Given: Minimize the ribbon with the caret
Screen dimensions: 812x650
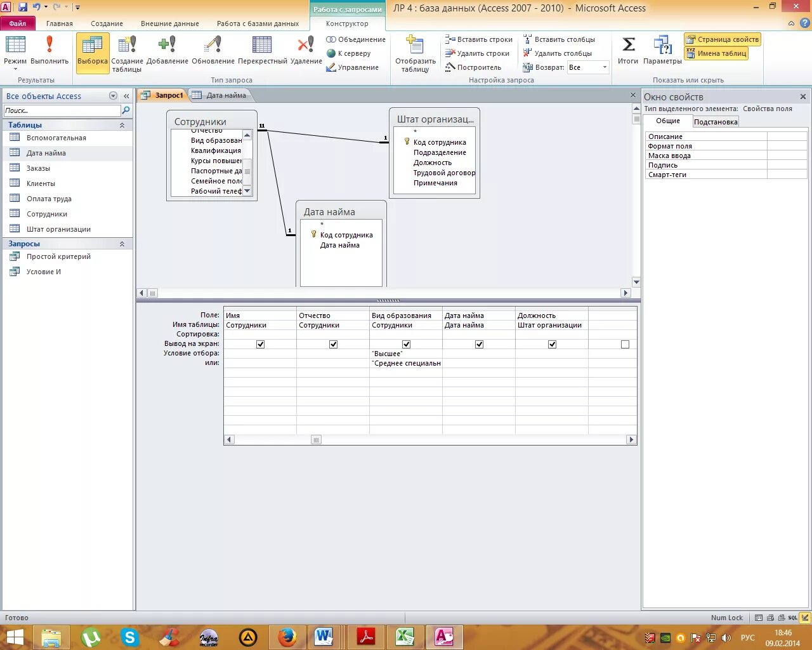Looking at the screenshot, I should [791, 23].
